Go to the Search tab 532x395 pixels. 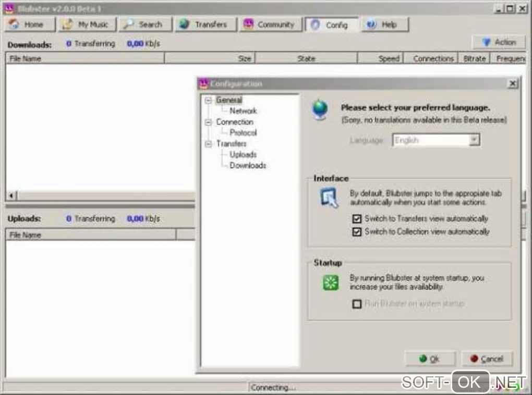pos(146,24)
